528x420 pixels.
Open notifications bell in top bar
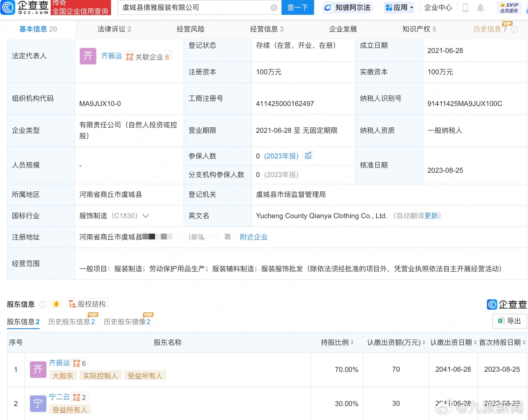480,8
